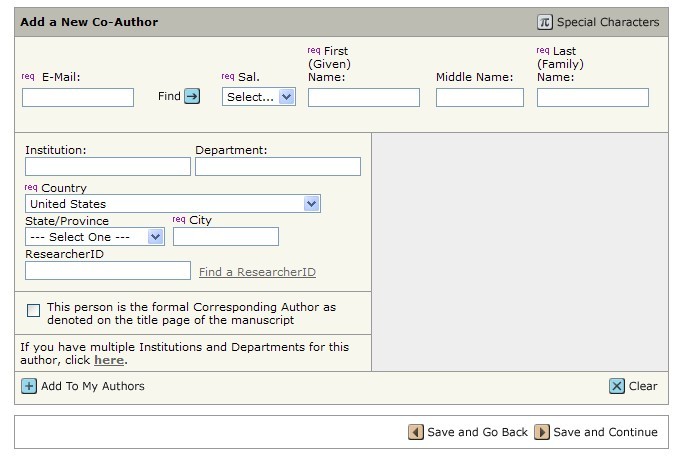The width and height of the screenshot is (684, 465).
Task: Focus the Department input field
Action: click(278, 166)
